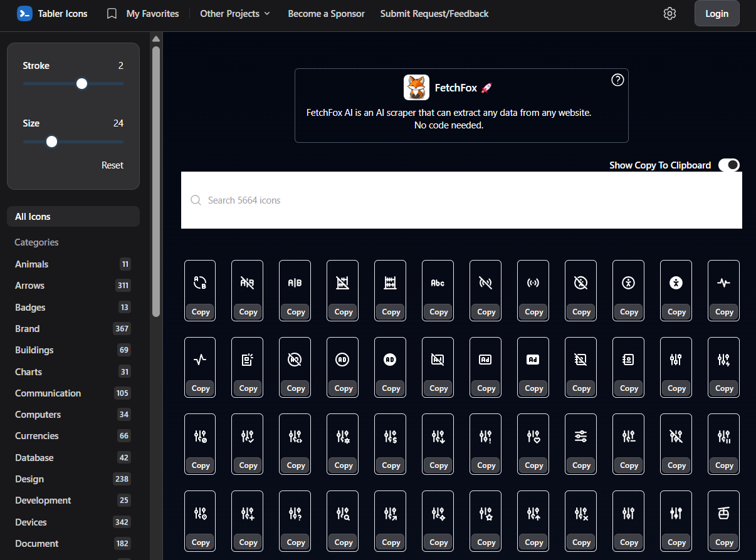This screenshot has width=756, height=560.
Task: Copy the aerial lift icon
Action: point(724,542)
